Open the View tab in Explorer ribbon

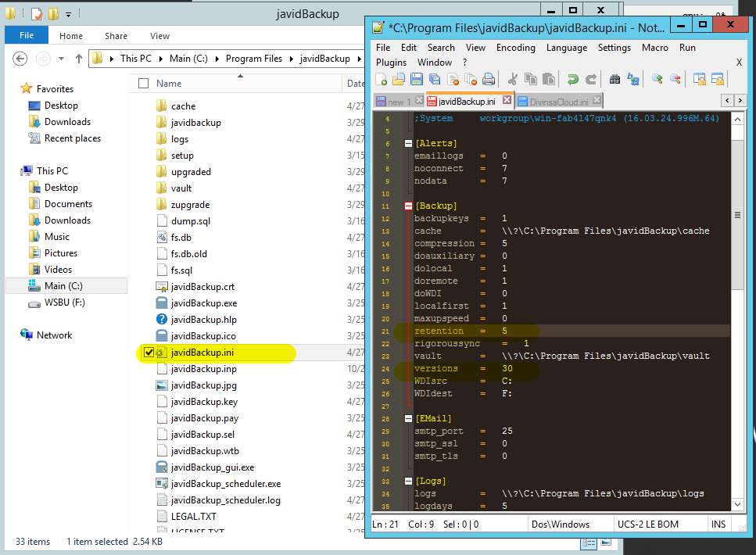click(x=159, y=36)
